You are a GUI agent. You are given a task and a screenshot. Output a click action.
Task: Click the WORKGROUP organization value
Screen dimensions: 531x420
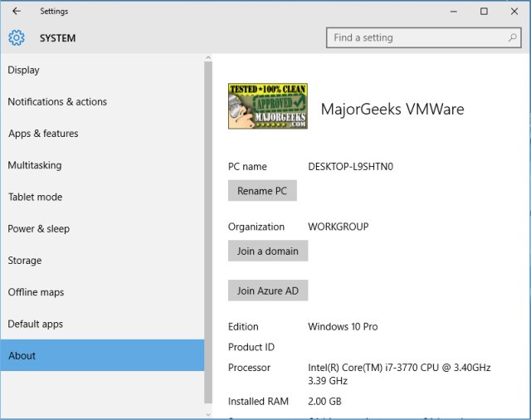click(x=339, y=227)
